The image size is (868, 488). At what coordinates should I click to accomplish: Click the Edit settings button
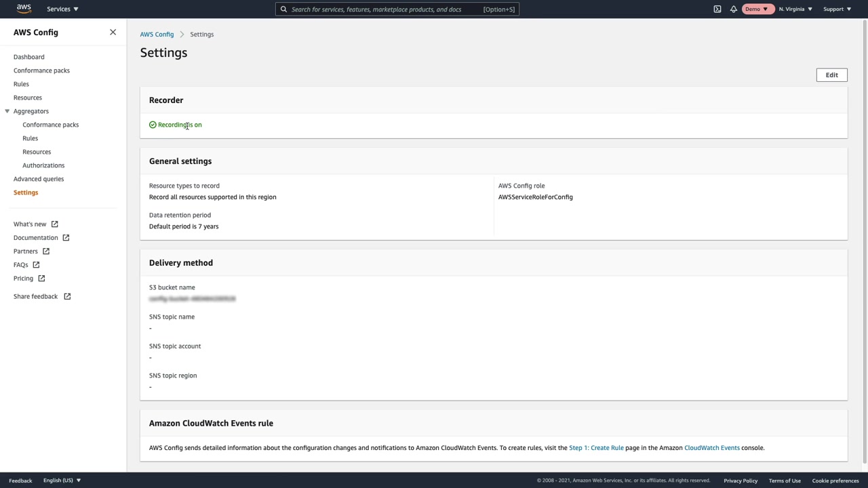pos(831,75)
